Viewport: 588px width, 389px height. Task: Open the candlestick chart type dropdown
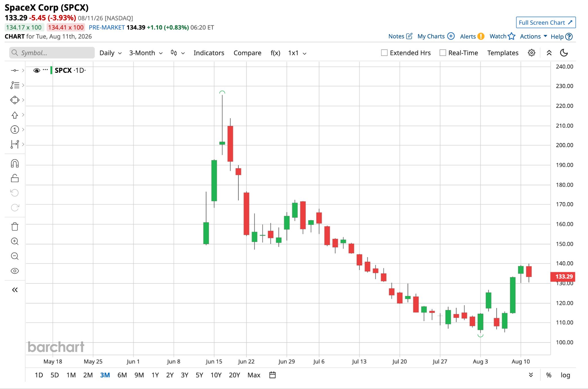(178, 53)
